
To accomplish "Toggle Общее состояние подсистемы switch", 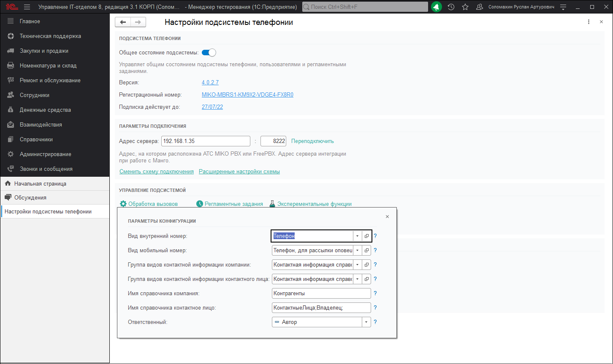I will pyautogui.click(x=209, y=53).
